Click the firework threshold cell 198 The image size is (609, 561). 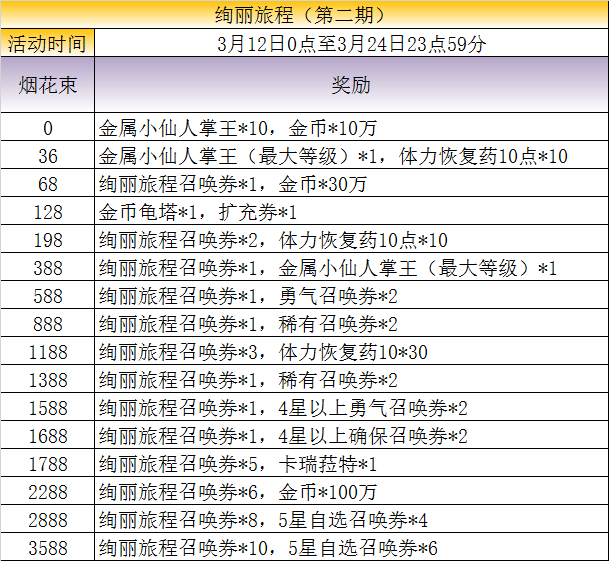point(47,240)
